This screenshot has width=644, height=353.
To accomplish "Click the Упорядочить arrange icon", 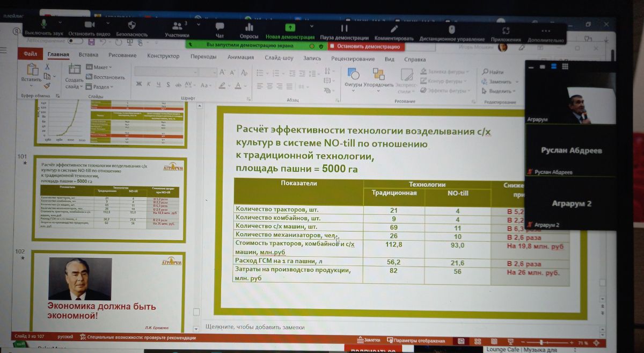I will point(378,74).
